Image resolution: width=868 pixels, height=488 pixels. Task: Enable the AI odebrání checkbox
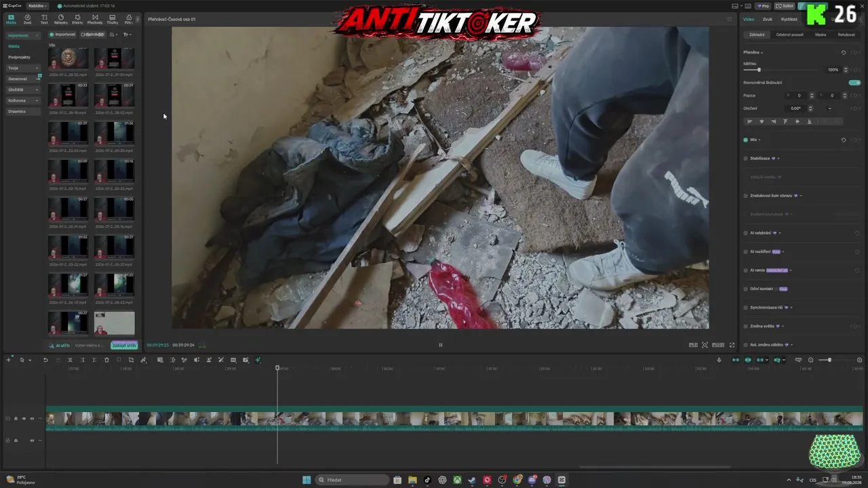coord(745,233)
